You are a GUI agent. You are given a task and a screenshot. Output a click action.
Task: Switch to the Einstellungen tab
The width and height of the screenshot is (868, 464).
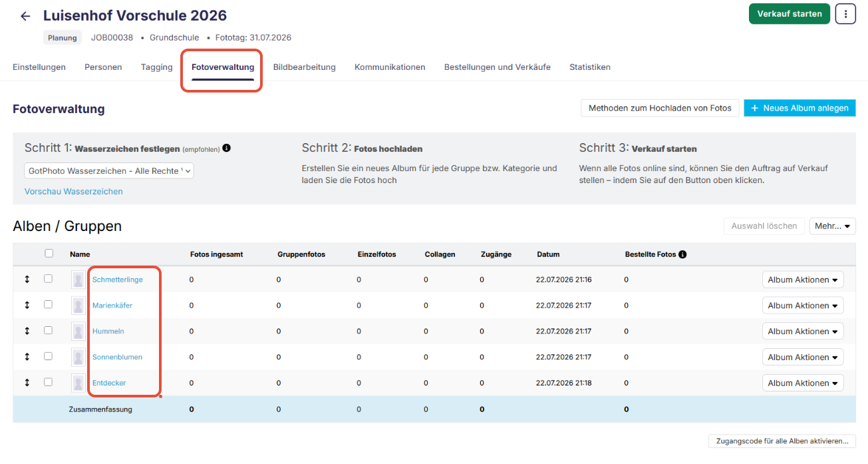click(x=39, y=67)
